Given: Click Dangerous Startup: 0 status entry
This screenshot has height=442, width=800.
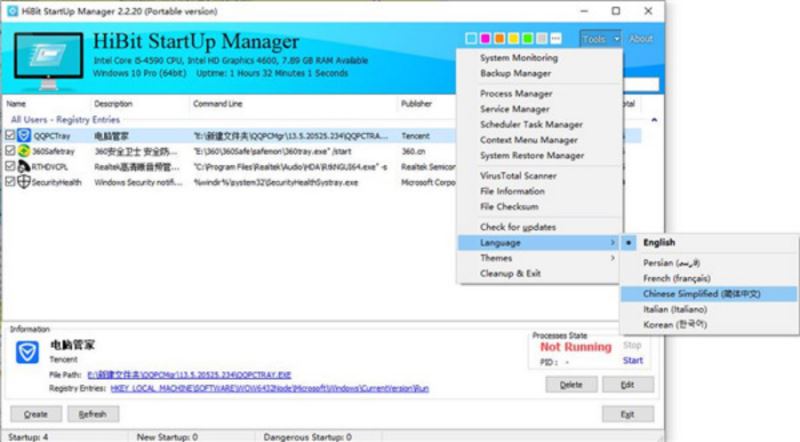Looking at the screenshot, I should [308, 437].
